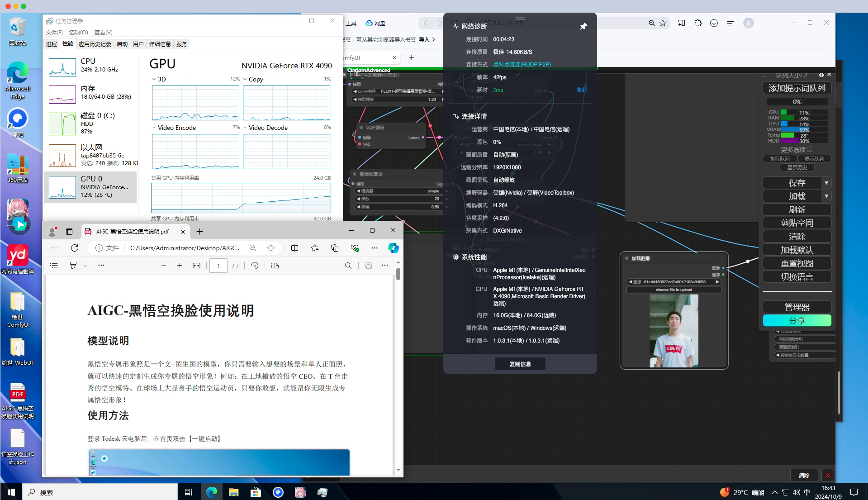The image size is (868, 500).
Task: Click the fit-to-width icon in PDF toolbar
Action: [196, 266]
